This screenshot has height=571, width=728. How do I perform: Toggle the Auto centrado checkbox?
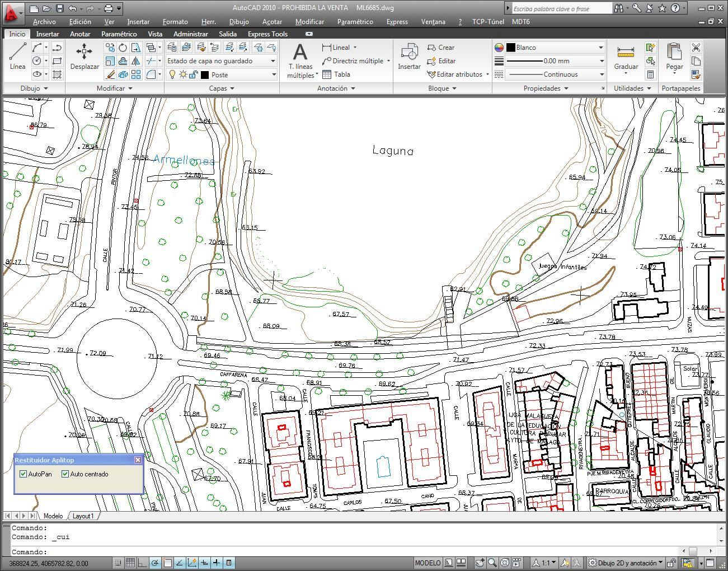coord(65,474)
